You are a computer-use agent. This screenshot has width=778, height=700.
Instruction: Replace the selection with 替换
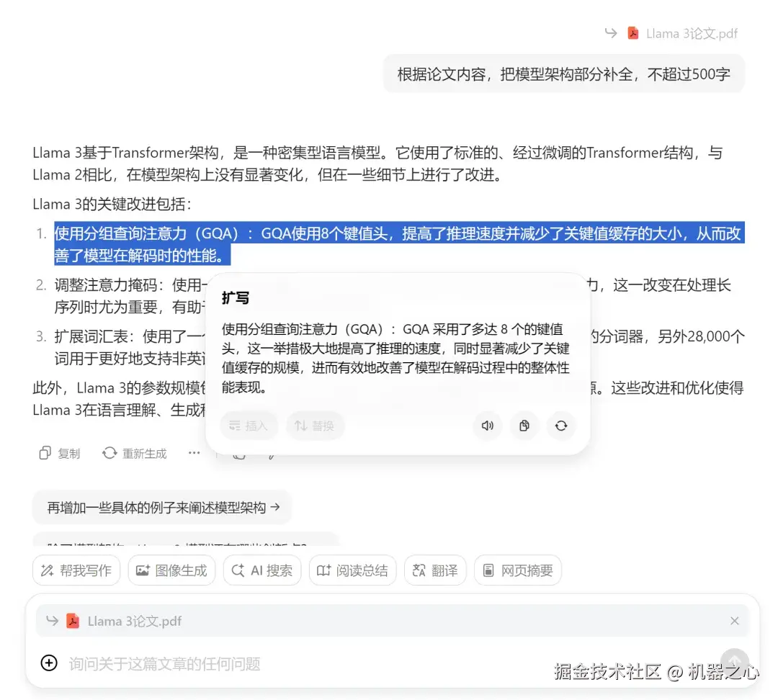click(315, 426)
